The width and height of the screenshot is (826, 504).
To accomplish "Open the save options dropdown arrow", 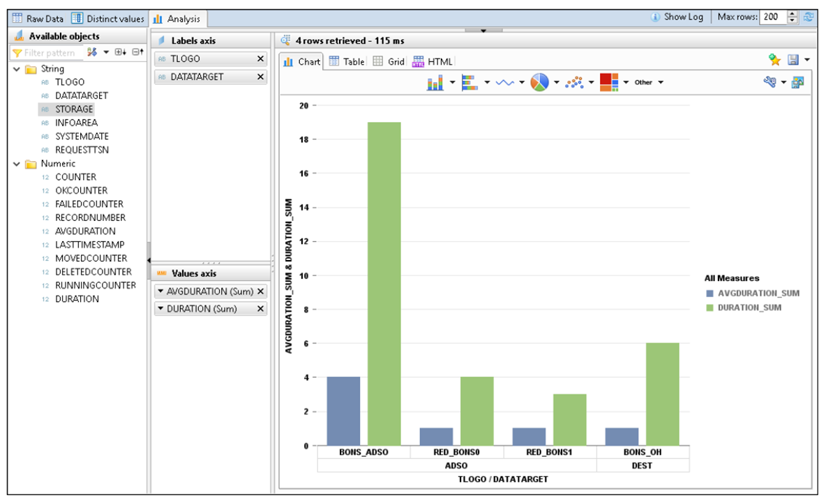I will [x=807, y=59].
